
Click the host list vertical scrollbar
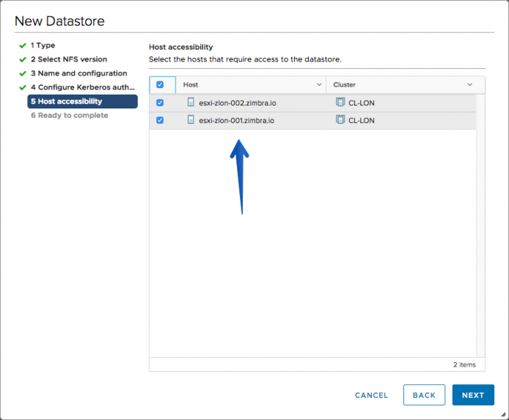coord(480,226)
